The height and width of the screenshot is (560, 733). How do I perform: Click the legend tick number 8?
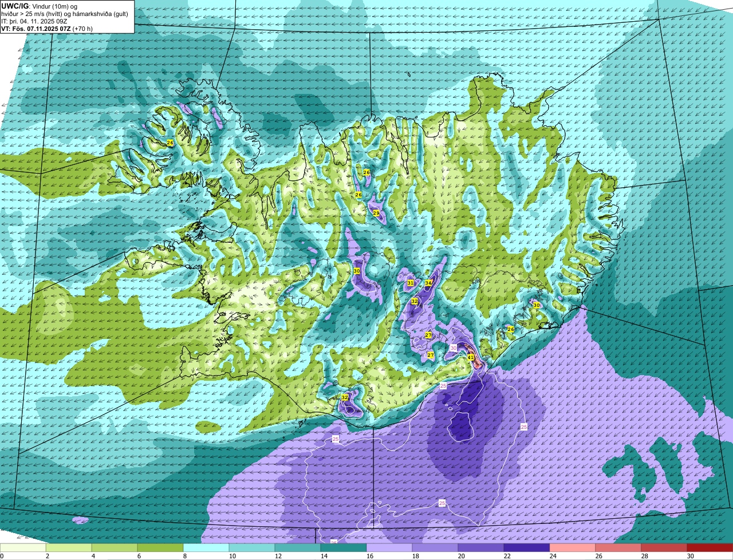pyautogui.click(x=185, y=556)
